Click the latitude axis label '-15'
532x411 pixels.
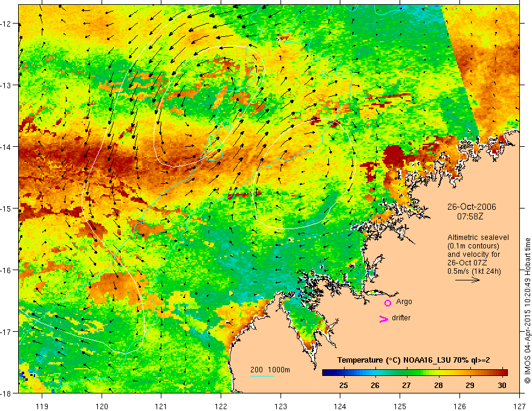pos(7,208)
